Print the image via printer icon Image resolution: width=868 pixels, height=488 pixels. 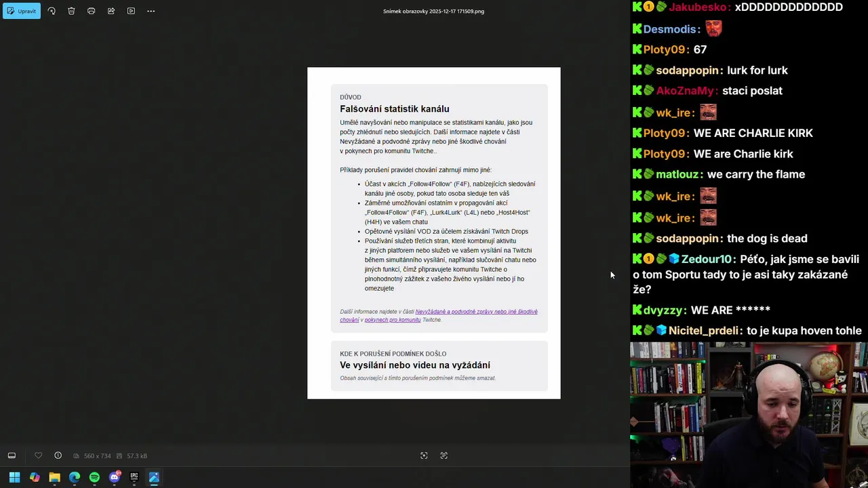91,11
